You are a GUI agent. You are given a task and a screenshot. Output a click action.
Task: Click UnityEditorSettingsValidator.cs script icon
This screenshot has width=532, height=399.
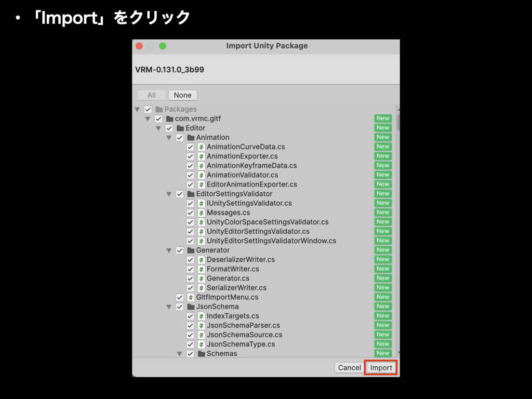point(201,231)
